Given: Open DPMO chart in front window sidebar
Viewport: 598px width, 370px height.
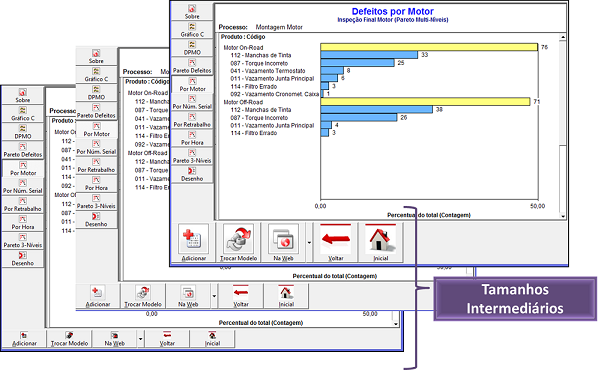Looking at the screenshot, I should [192, 48].
